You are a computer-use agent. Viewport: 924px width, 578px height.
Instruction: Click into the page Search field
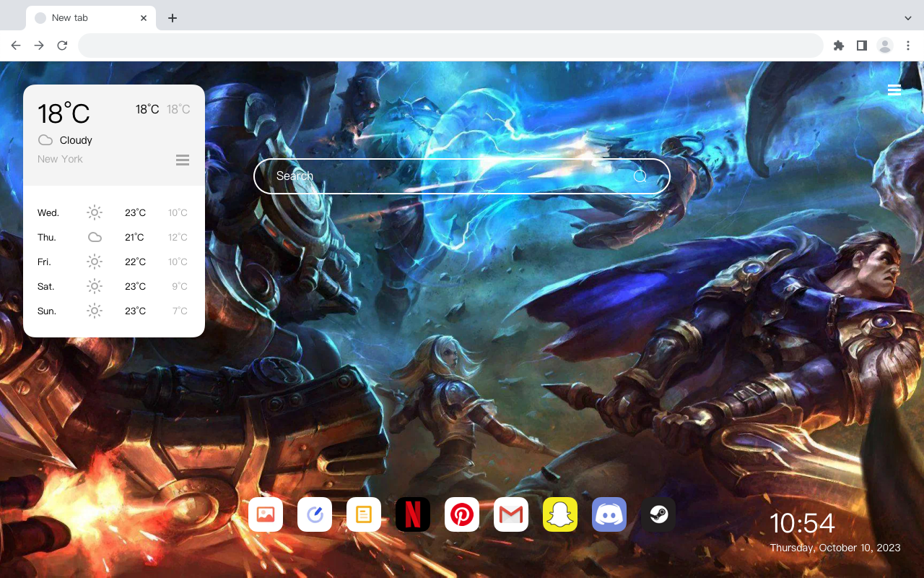[x=462, y=176]
